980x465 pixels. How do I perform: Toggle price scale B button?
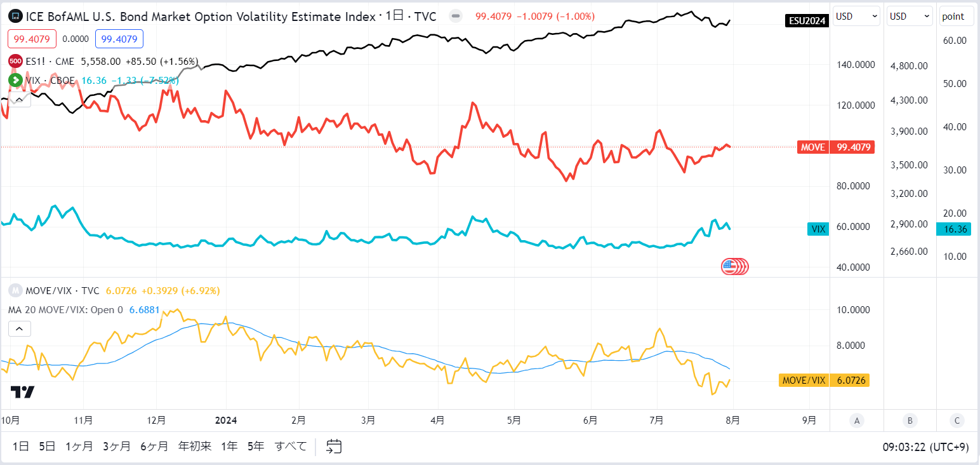pyautogui.click(x=910, y=420)
